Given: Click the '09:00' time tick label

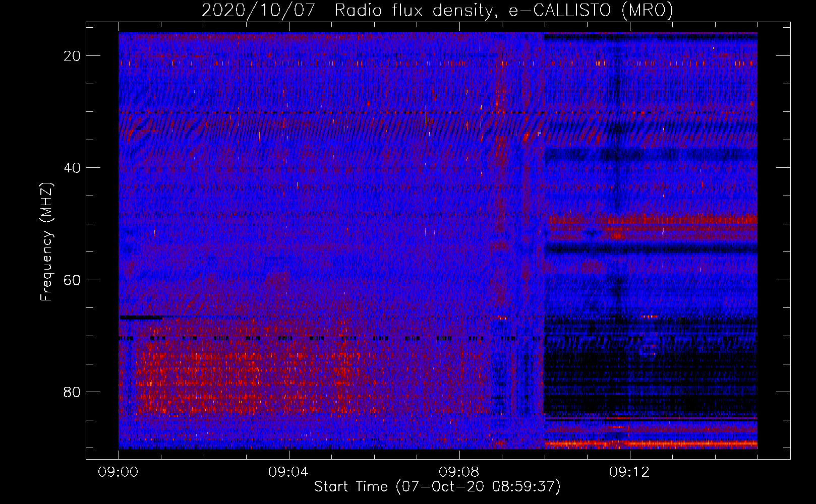Looking at the screenshot, I should click(x=119, y=472).
